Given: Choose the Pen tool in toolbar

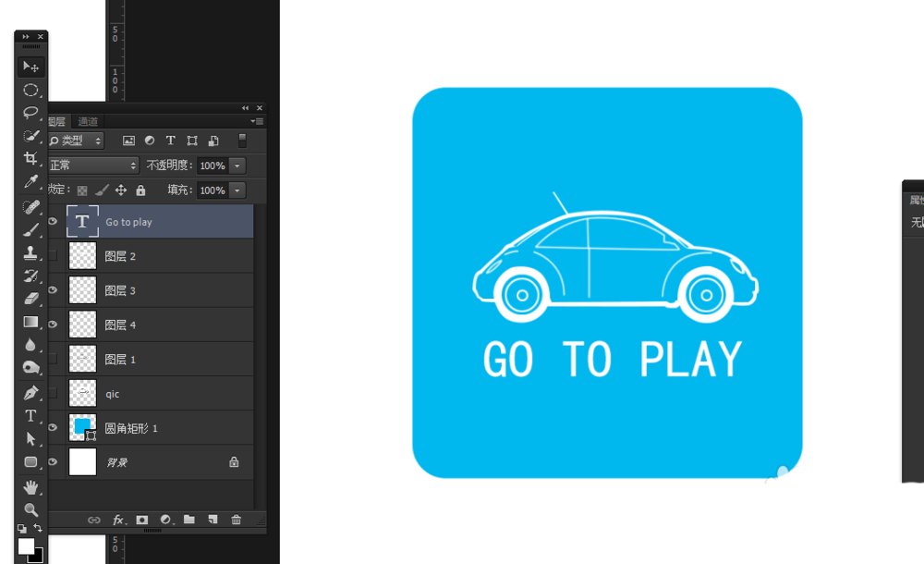Looking at the screenshot, I should click(30, 393).
